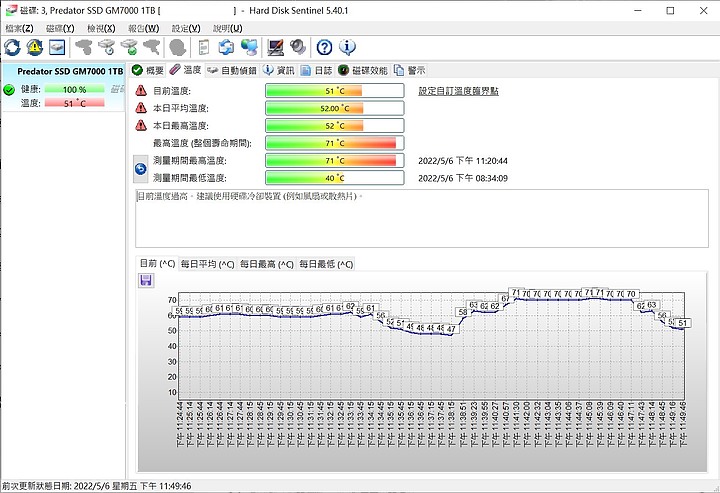The width and height of the screenshot is (720, 493).
Task: Select Predator SSD GM7000 1TB in disk list
Action: 70,71
